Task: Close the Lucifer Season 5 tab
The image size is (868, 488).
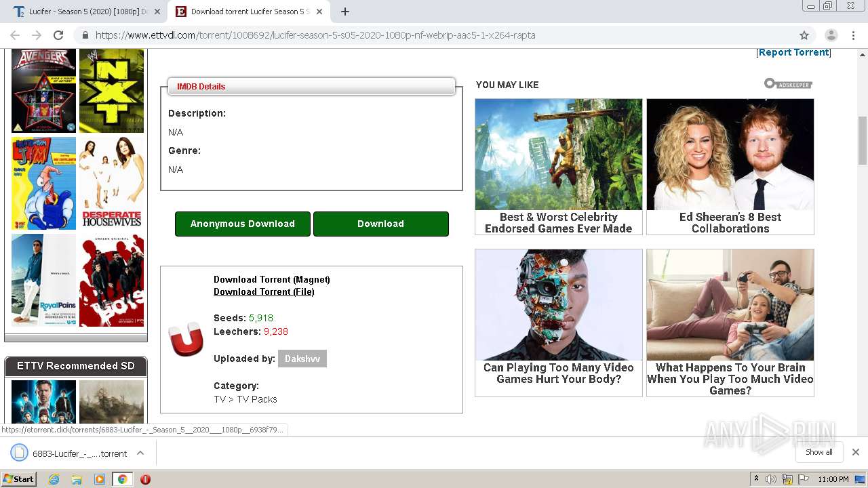Action: point(157,12)
